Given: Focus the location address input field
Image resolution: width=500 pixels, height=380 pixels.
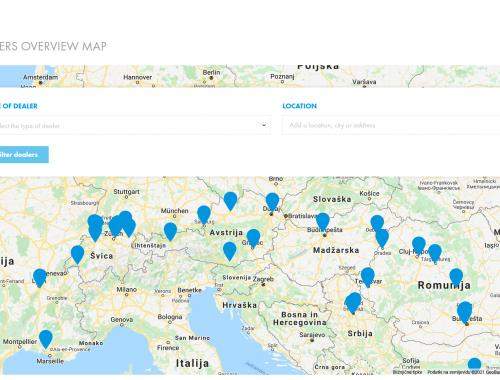Looking at the screenshot, I should click(x=391, y=125).
